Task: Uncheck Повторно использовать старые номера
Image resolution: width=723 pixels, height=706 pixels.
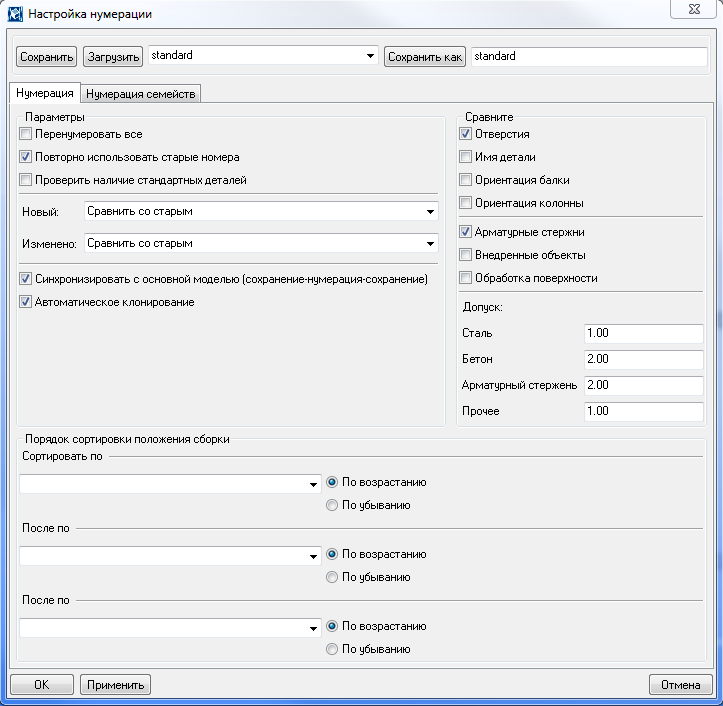Action: 26,157
